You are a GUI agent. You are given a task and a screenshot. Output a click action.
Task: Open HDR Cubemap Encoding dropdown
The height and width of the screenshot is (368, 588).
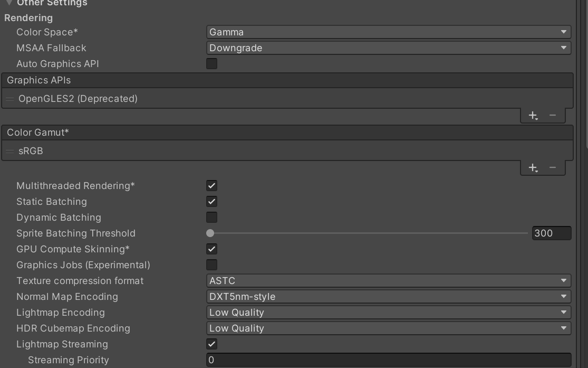pyautogui.click(x=389, y=328)
